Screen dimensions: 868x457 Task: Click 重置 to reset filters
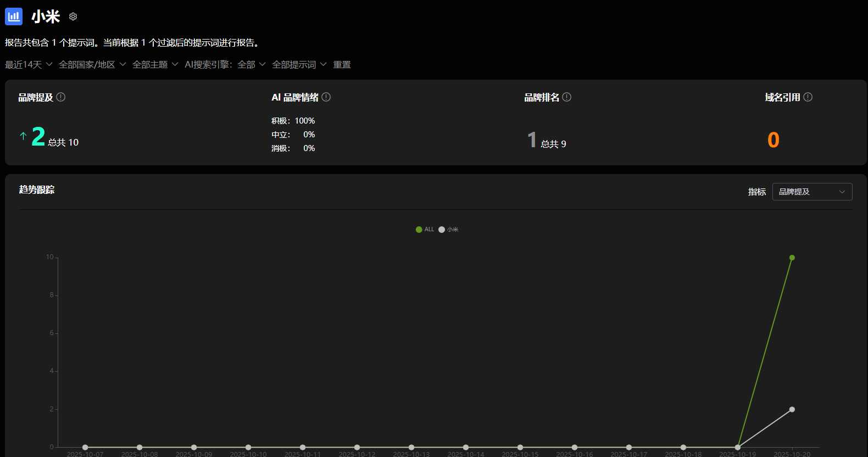point(342,65)
